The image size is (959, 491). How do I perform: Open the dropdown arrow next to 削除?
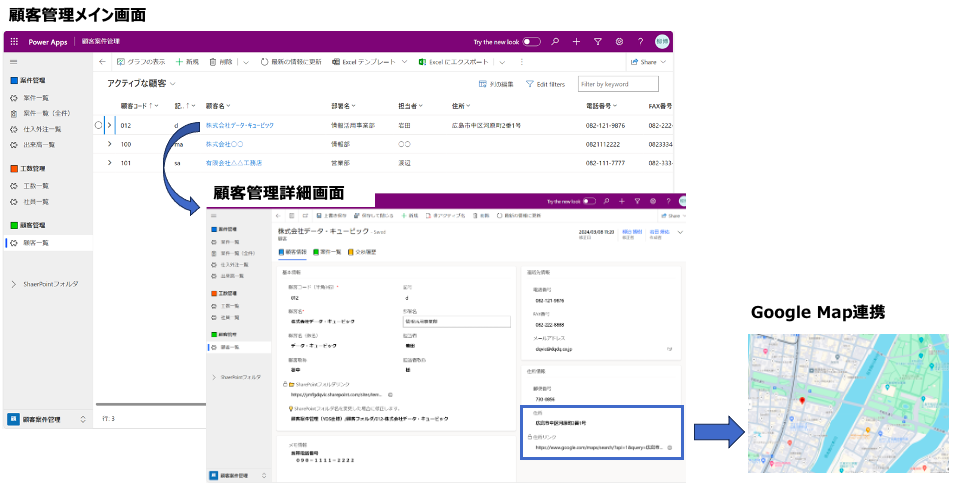tap(246, 62)
